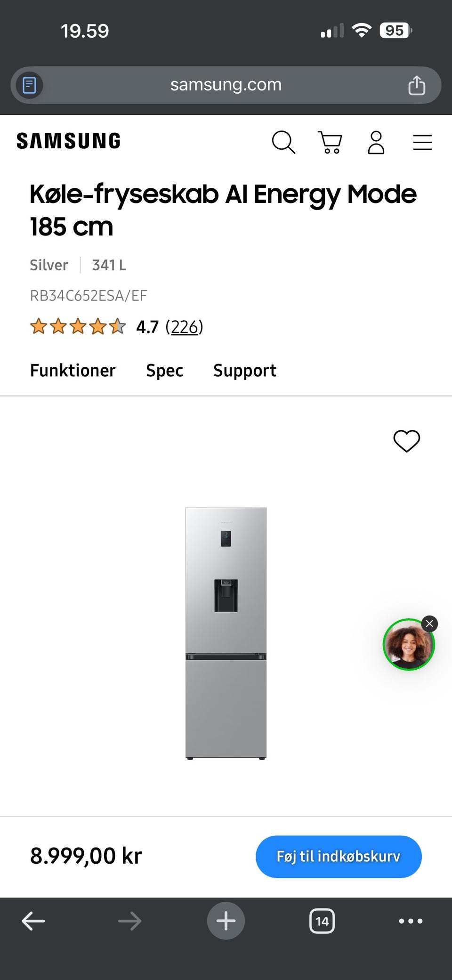Switch to the Spec tab
This screenshot has width=452, height=980.
pos(164,371)
